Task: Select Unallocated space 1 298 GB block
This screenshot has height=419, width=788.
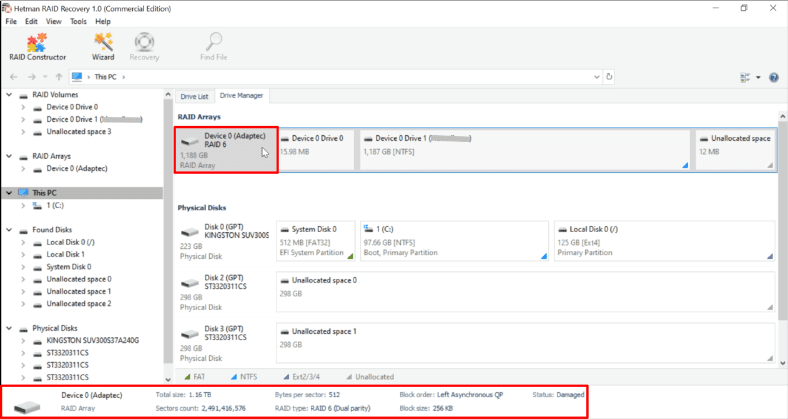Action: (526, 343)
